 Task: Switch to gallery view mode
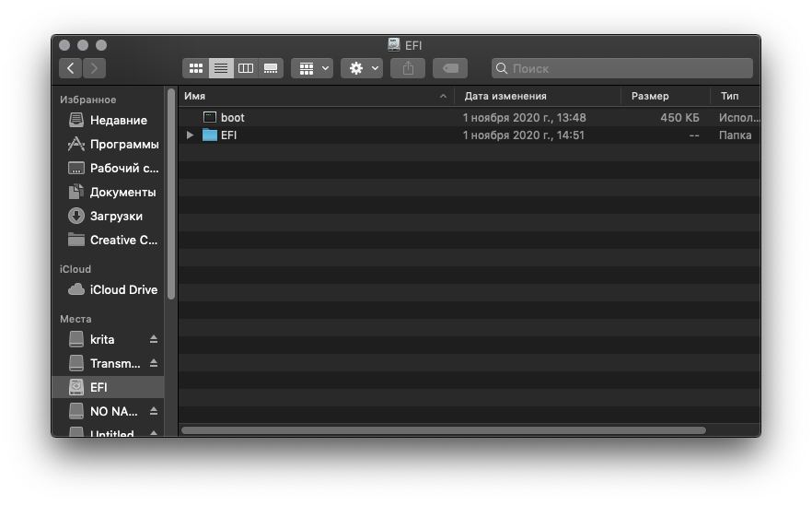point(271,68)
